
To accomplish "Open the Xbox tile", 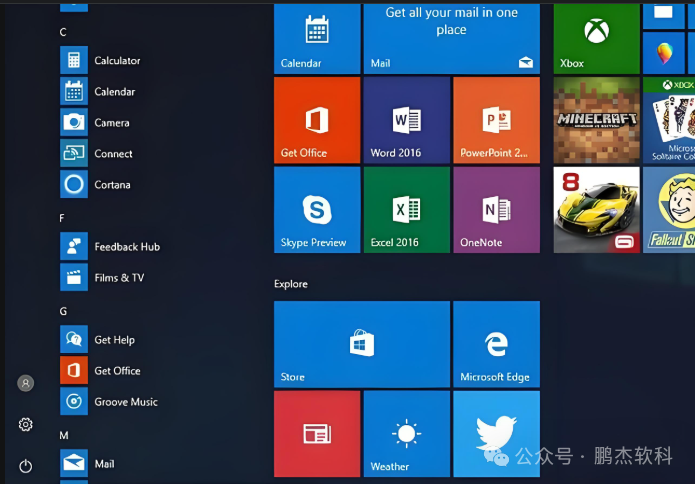I will 597,39.
